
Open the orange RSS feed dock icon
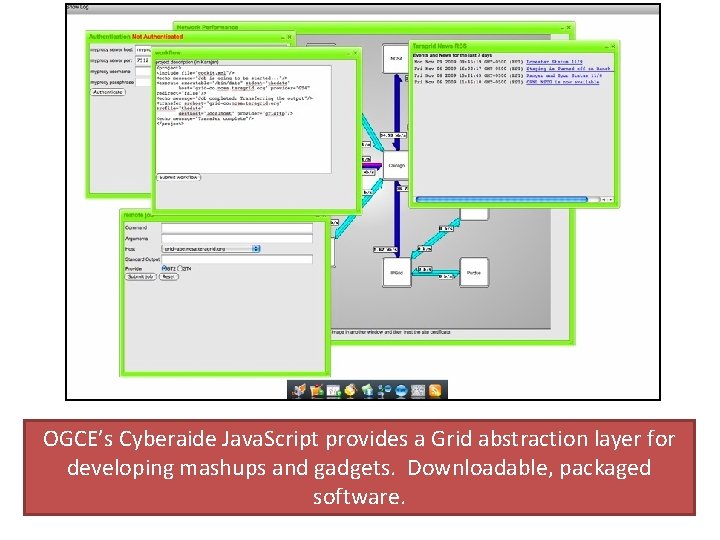435,391
